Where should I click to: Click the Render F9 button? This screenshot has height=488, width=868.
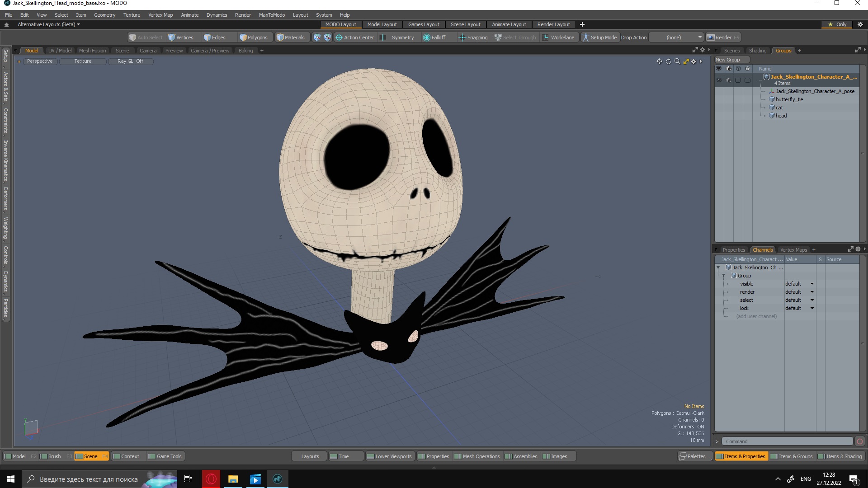point(723,38)
